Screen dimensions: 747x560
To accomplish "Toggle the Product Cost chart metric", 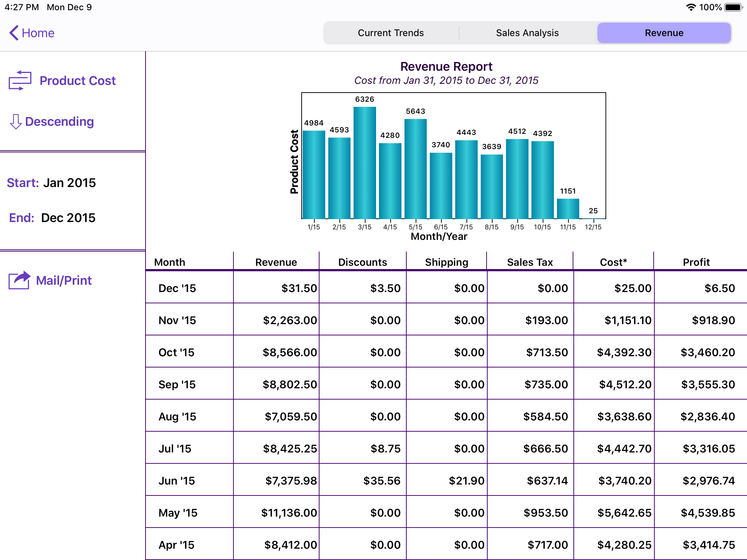I will tap(78, 81).
